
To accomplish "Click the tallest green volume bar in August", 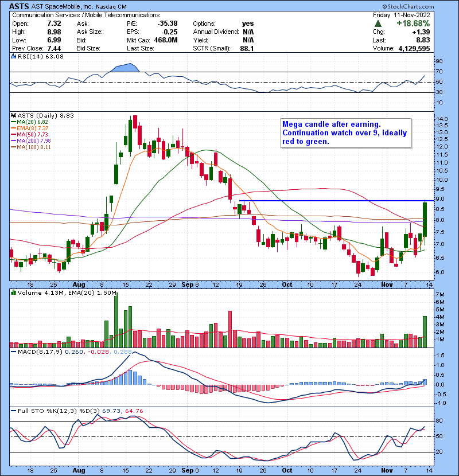I will coord(116,320).
